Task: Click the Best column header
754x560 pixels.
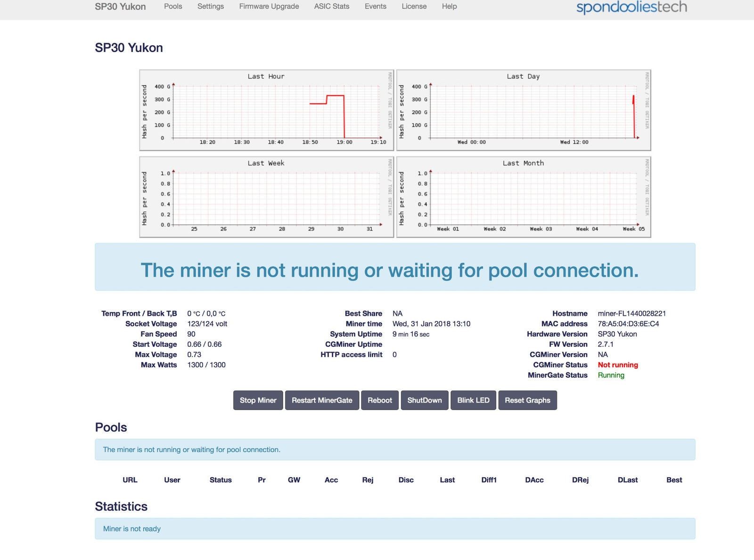Action: coord(674,480)
